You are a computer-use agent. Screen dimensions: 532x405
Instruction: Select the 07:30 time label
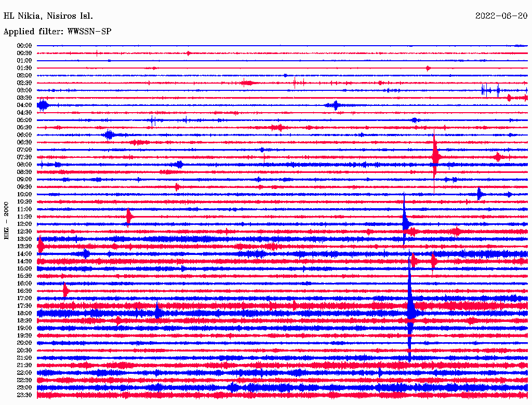24,157
